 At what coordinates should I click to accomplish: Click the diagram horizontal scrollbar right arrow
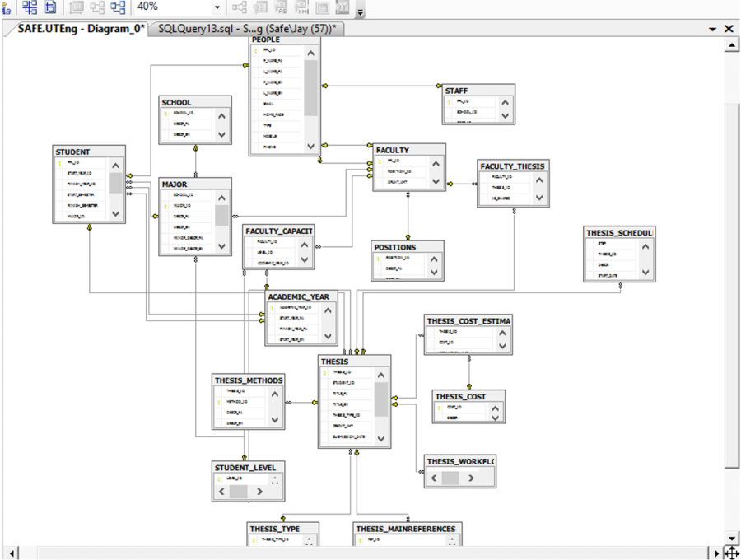coord(717,553)
